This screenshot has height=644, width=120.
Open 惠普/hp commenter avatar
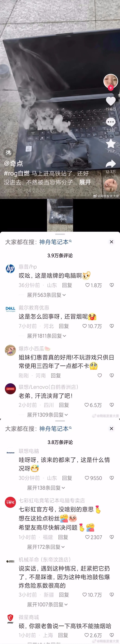click(x=10, y=269)
